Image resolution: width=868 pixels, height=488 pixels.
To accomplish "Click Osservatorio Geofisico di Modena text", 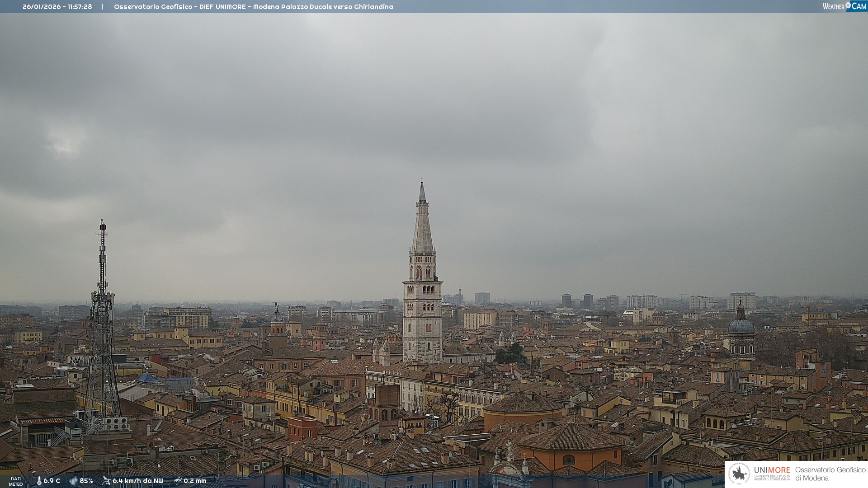I will click(830, 474).
